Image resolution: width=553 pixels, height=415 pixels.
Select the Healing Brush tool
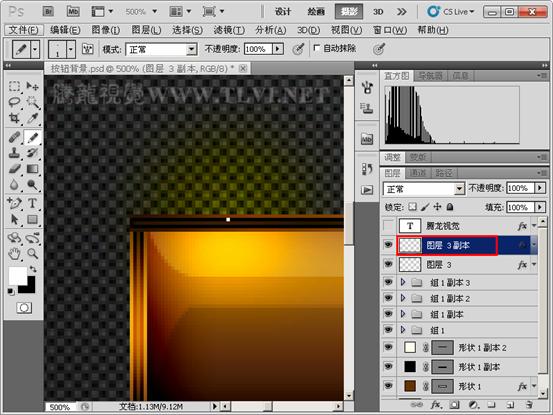coord(14,137)
